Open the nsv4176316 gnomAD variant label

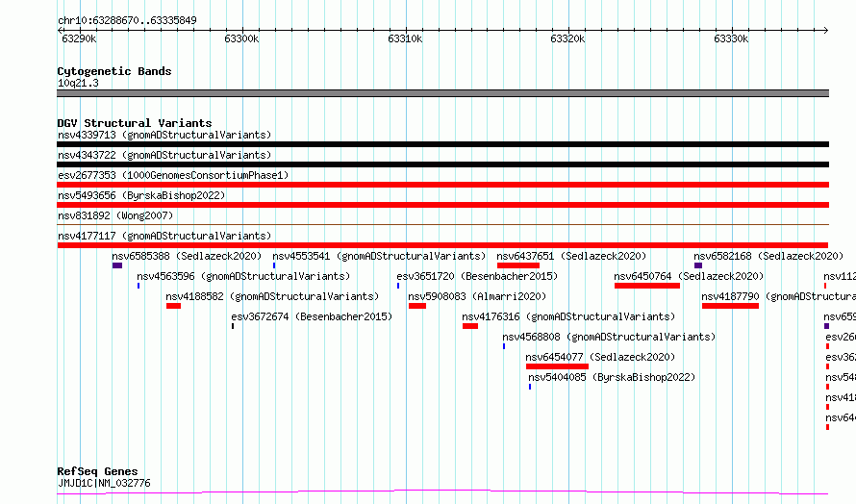pyautogui.click(x=568, y=316)
